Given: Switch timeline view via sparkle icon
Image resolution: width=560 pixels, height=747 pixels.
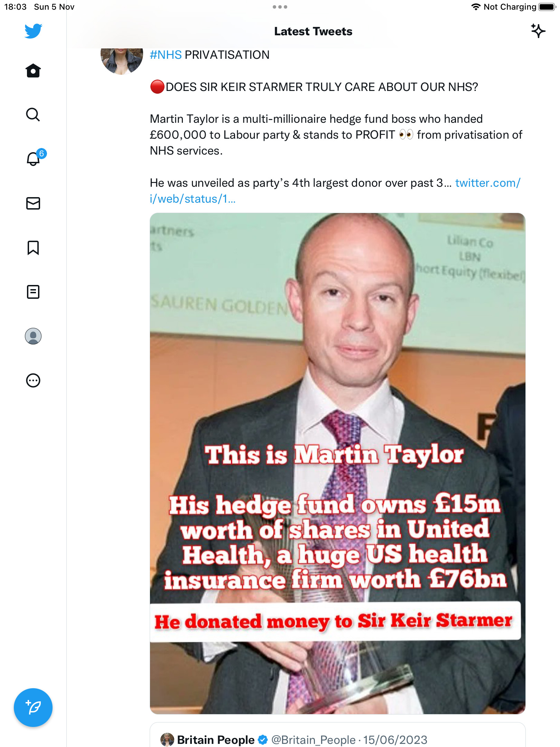Looking at the screenshot, I should (538, 31).
